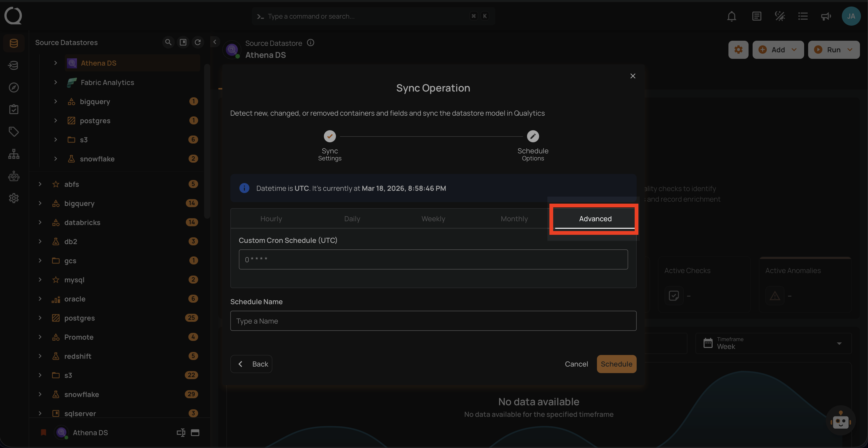Viewport: 868px width, 448px height.
Task: Toggle the sidebar panel layout icon
Action: click(x=183, y=42)
